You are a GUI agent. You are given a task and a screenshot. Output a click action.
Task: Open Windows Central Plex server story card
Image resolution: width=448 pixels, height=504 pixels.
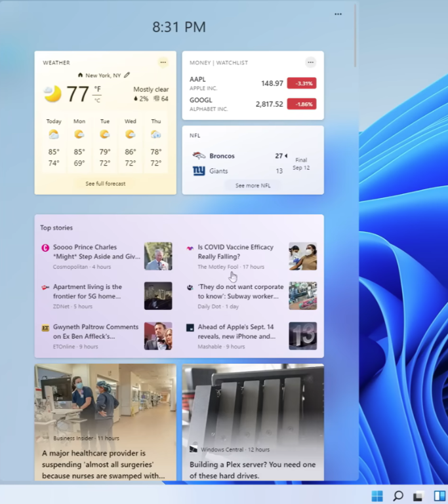coord(253,422)
